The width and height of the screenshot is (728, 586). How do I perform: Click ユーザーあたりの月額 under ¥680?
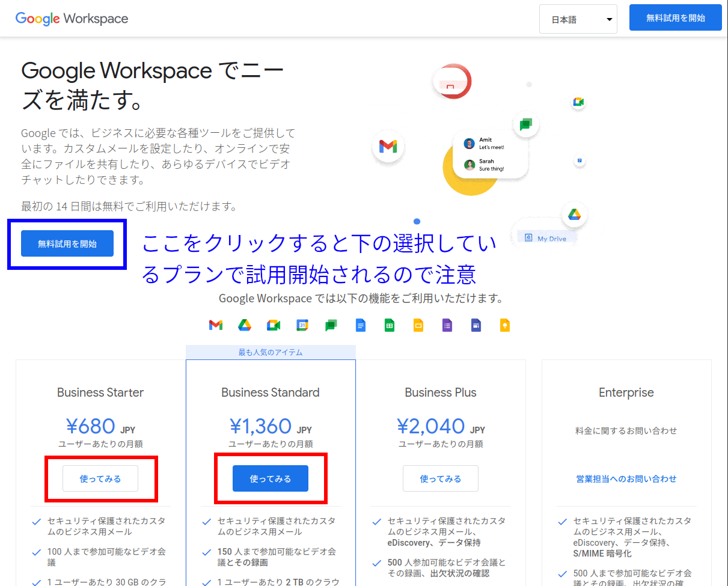coord(100,444)
